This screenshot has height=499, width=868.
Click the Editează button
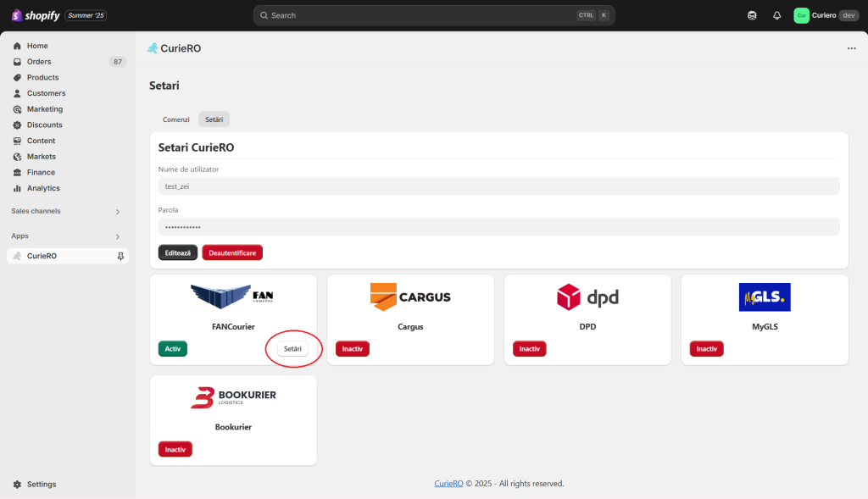pyautogui.click(x=178, y=252)
